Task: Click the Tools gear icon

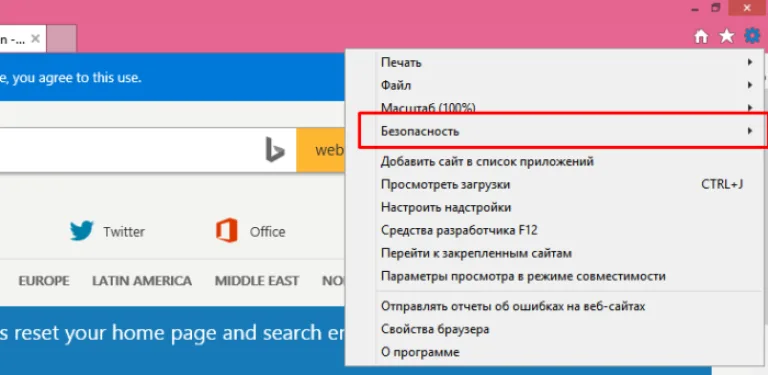Action: [752, 36]
